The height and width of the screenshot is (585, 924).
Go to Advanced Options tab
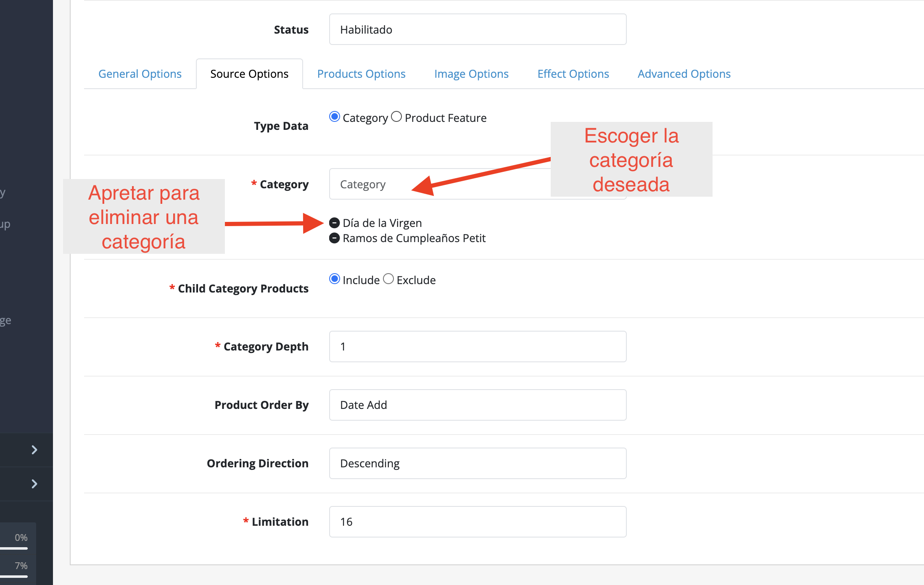(x=684, y=74)
